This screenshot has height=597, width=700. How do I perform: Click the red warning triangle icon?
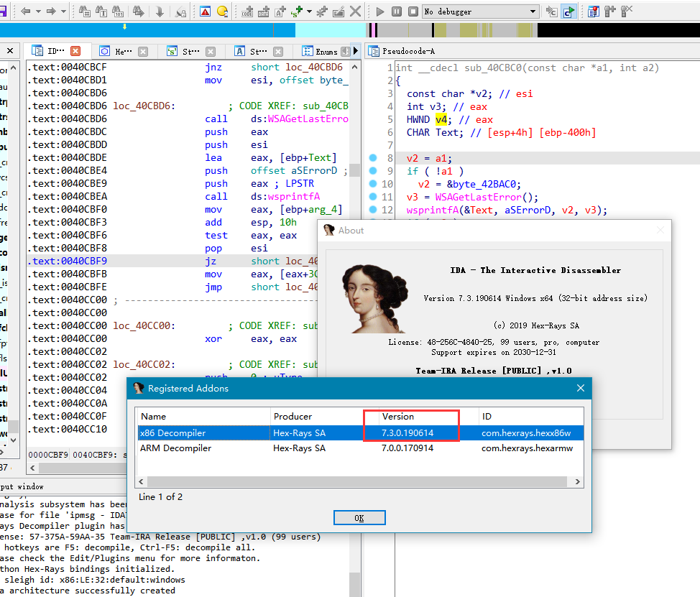coord(206,11)
